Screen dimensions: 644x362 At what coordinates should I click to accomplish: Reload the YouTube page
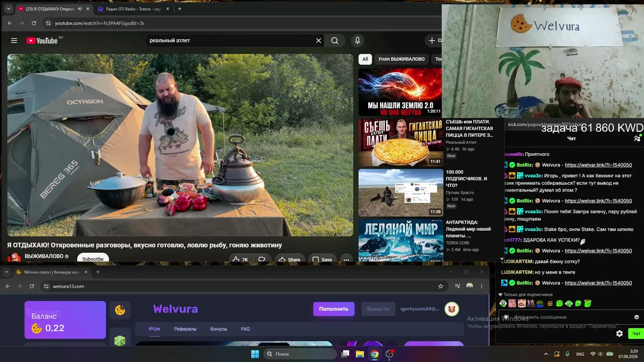pyautogui.click(x=34, y=23)
